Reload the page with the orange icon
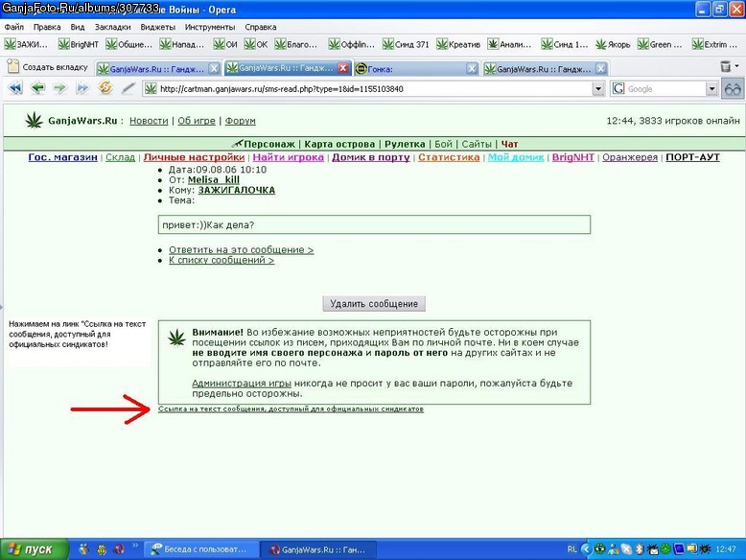The height and width of the screenshot is (560, 746). click(105, 87)
